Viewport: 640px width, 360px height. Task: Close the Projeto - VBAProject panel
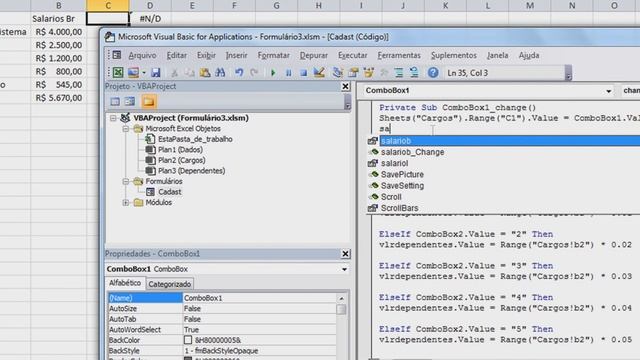tap(345, 87)
